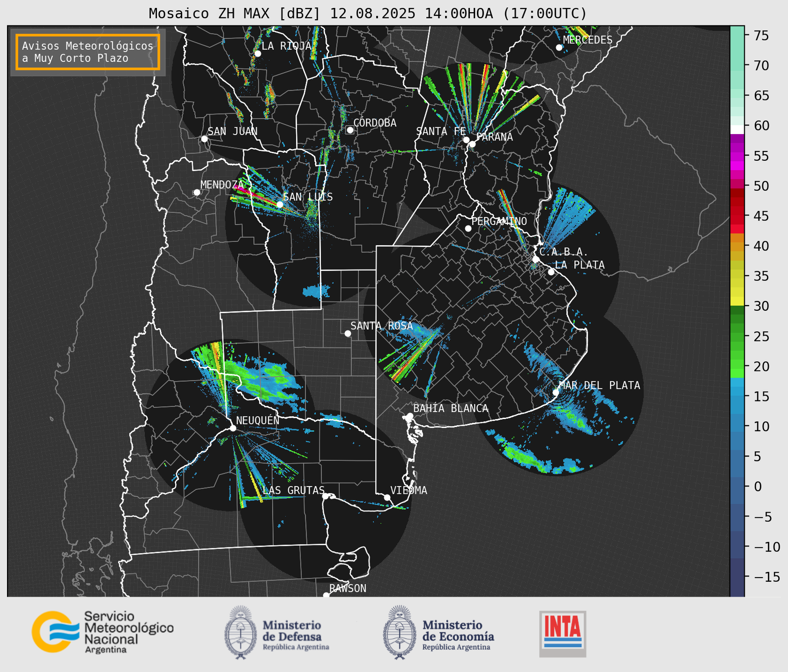Click the mint green 75 dBZ color band
This screenshot has width=788, height=672.
[737, 36]
